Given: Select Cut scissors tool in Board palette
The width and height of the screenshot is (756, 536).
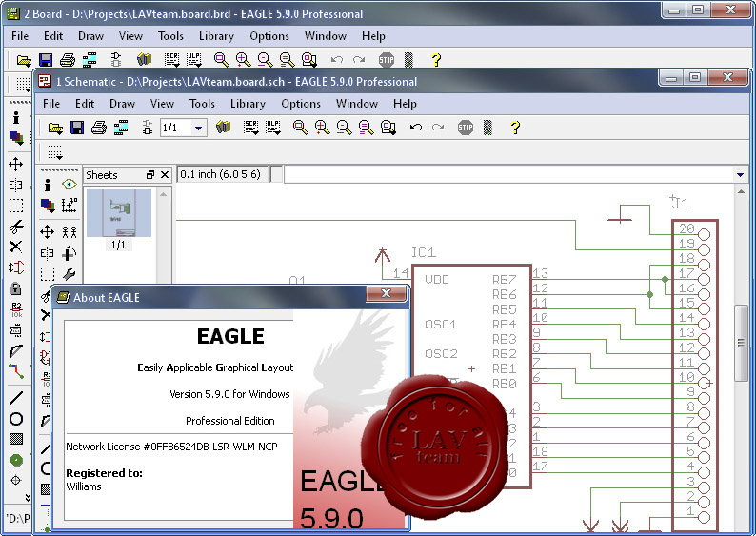Looking at the screenshot, I should pyautogui.click(x=16, y=226).
